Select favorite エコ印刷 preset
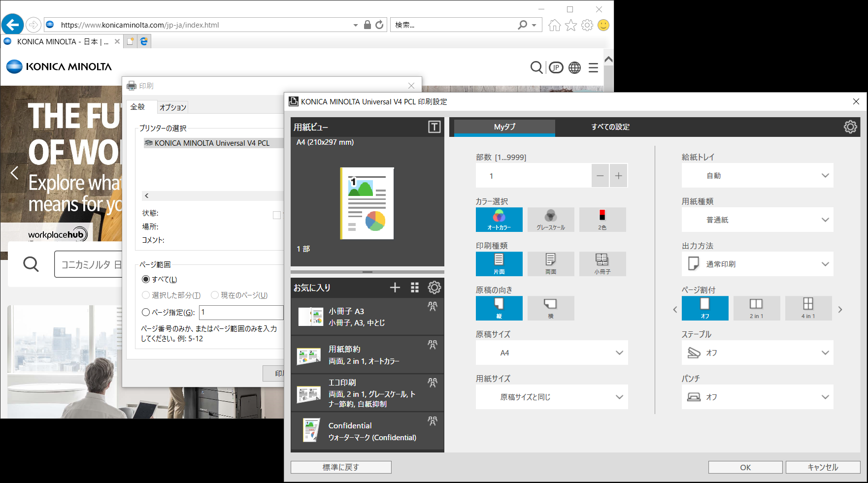The height and width of the screenshot is (483, 868). (367, 393)
